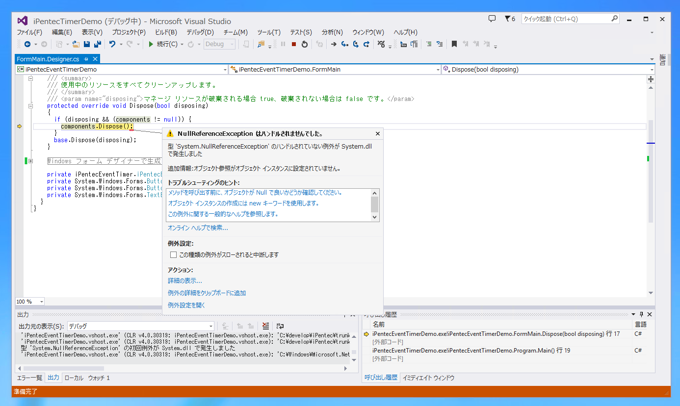Click the Open File folder icon
This screenshot has height=406, width=680.
[76, 44]
